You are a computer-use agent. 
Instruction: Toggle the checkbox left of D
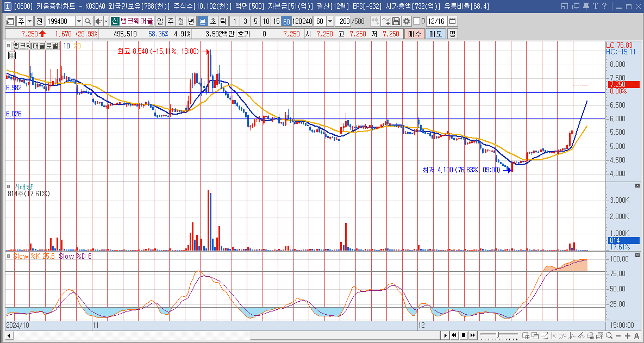click(x=417, y=21)
